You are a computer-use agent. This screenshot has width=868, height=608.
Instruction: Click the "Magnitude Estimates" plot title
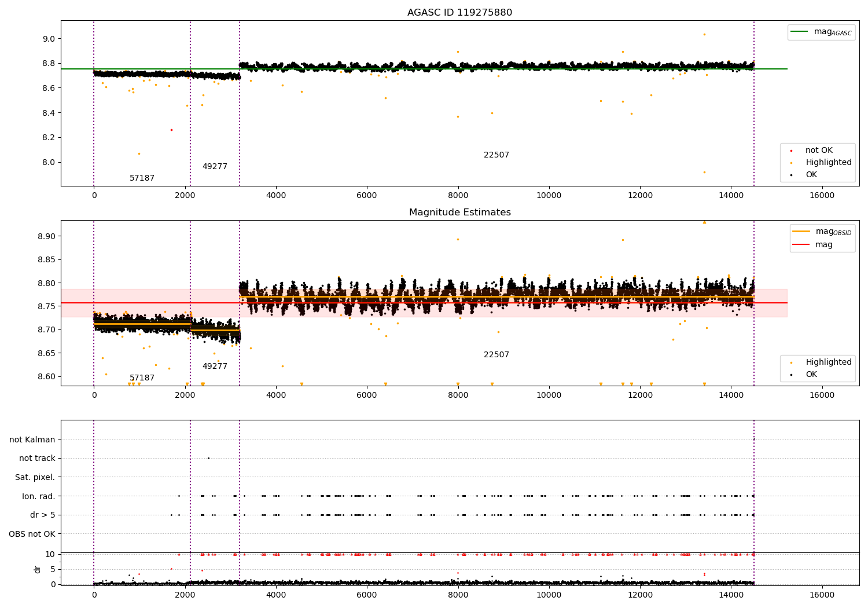coord(459,213)
